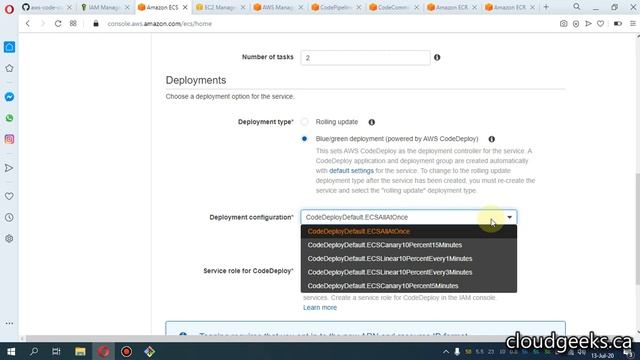Open search tabs magnifier icon
Screen dimensions: 640x360
[x=577, y=7]
